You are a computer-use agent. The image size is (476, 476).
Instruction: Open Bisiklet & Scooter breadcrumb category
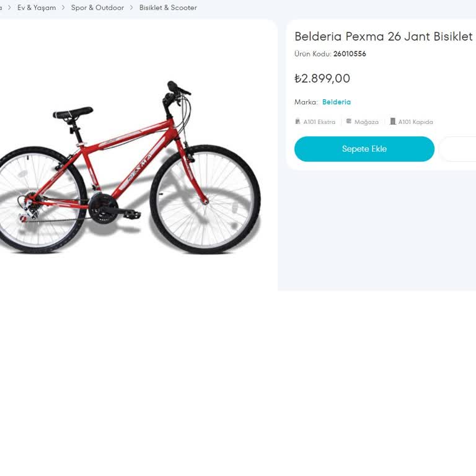[168, 8]
